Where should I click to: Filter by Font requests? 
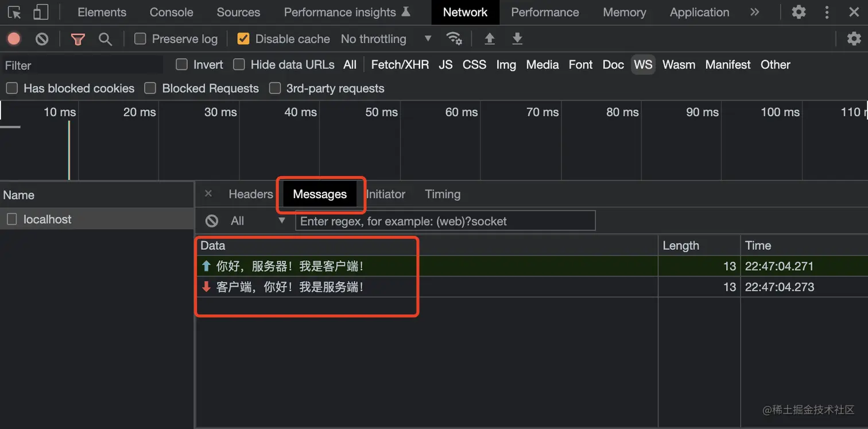(580, 65)
